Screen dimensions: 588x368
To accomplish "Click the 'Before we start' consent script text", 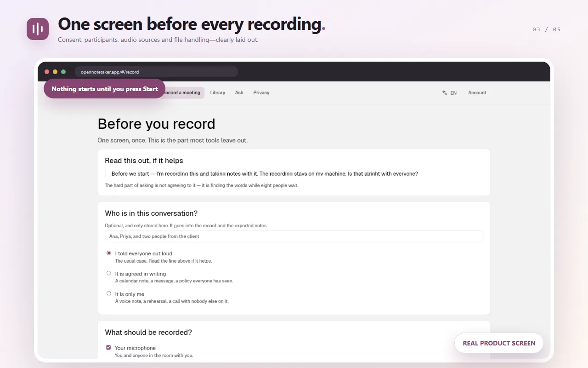I will click(265, 174).
